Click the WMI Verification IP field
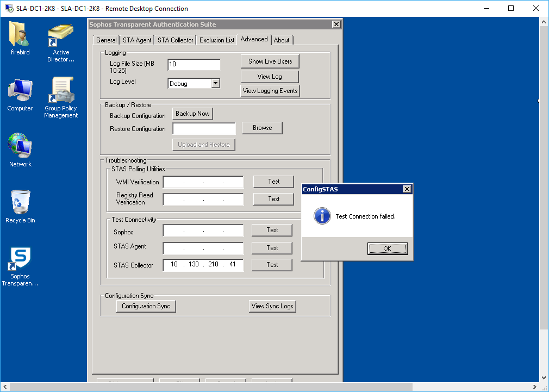549x392 pixels. (203, 182)
